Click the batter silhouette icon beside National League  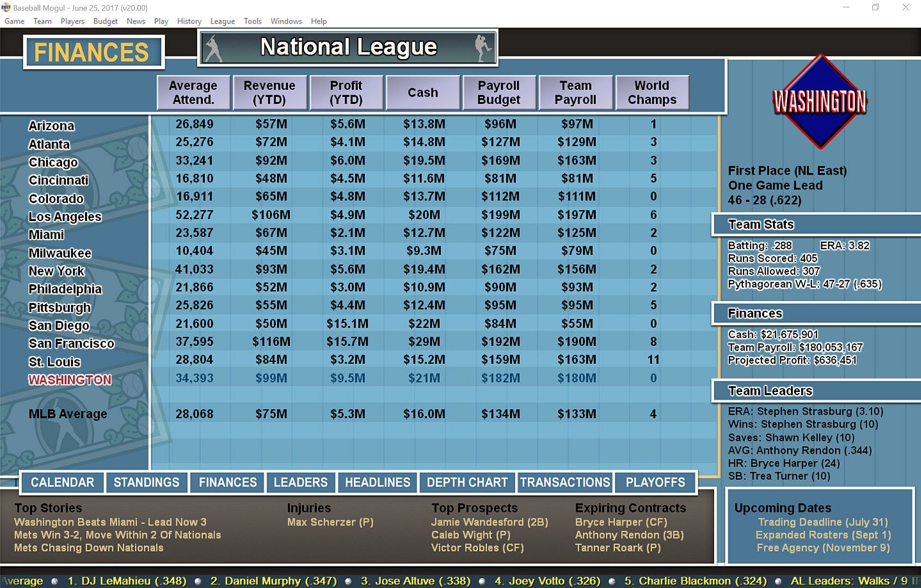click(x=213, y=48)
